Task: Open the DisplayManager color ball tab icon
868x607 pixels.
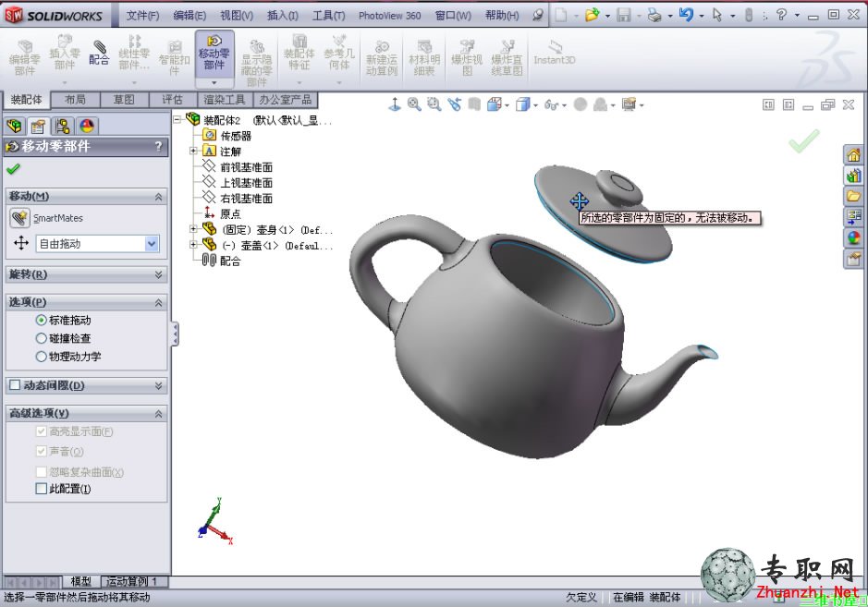Action: 87,127
